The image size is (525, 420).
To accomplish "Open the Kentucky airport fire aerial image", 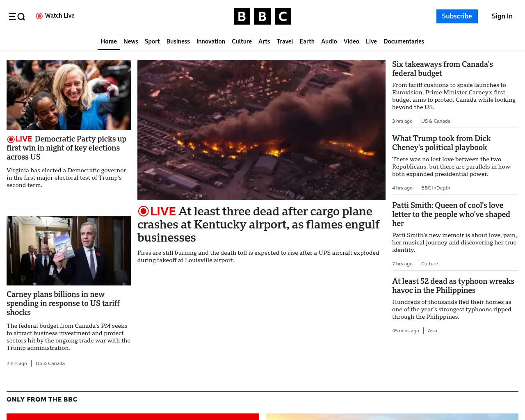I will [261, 130].
